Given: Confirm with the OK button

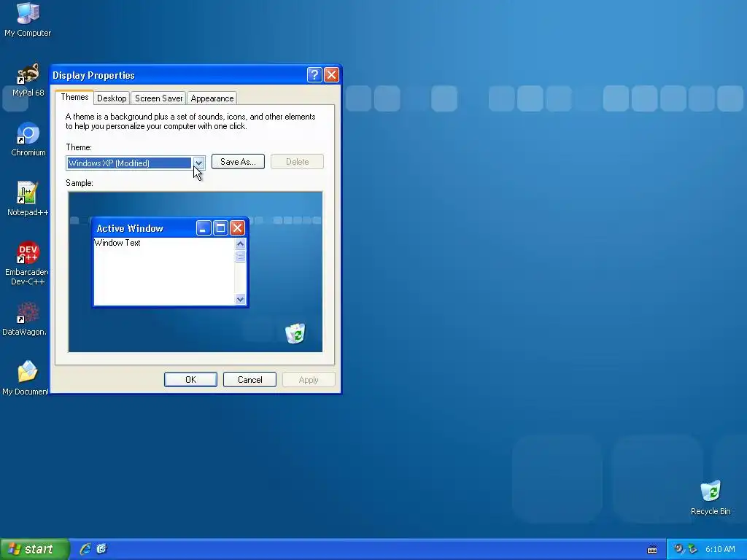Looking at the screenshot, I should [190, 379].
